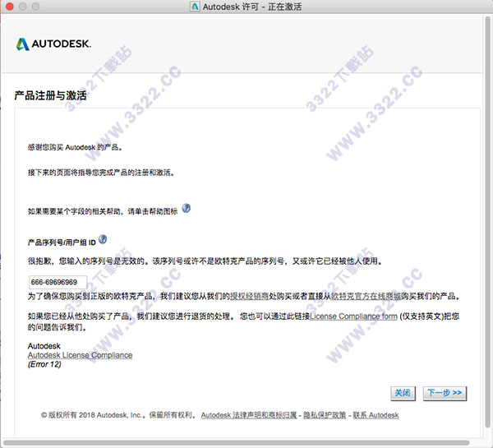The width and height of the screenshot is (493, 448).
Task: Click the help icon after 请单击帮助图标
Action: pyautogui.click(x=187, y=208)
